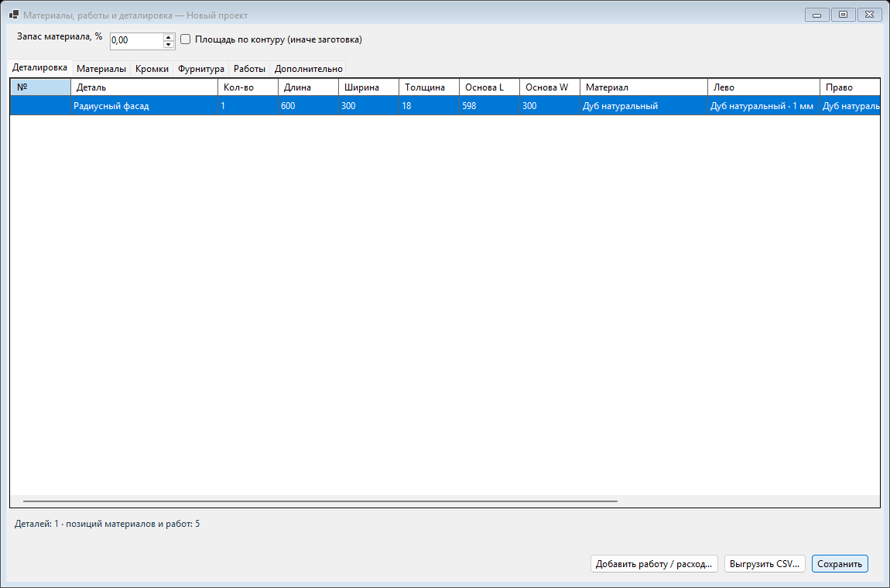This screenshot has height=588, width=890.
Task: Click the Материал column header
Action: click(644, 87)
